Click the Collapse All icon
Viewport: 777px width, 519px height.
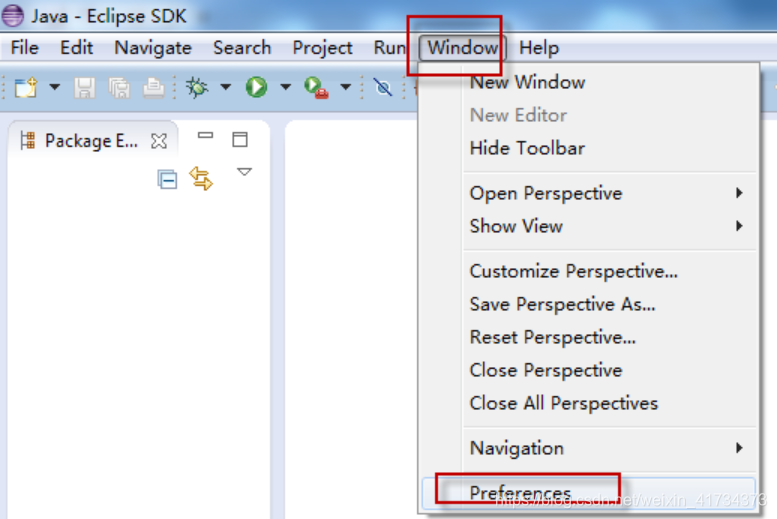point(167,179)
